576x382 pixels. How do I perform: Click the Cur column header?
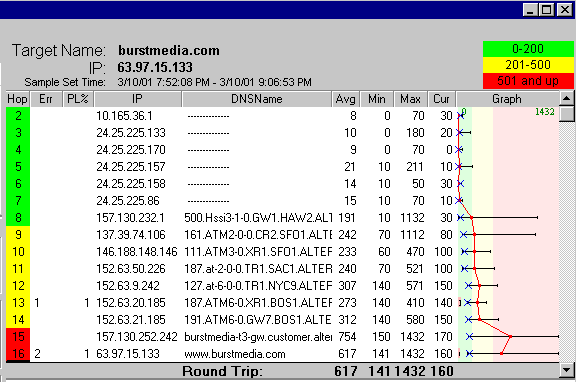(x=441, y=99)
